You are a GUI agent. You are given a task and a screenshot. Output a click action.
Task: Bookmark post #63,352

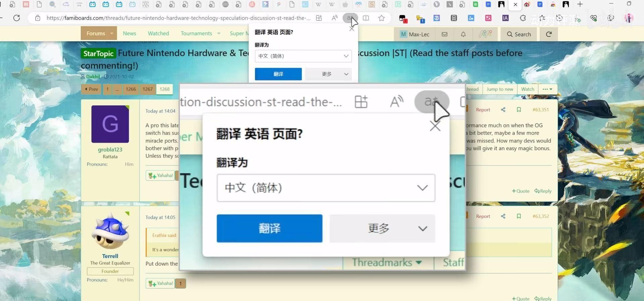coord(519,216)
